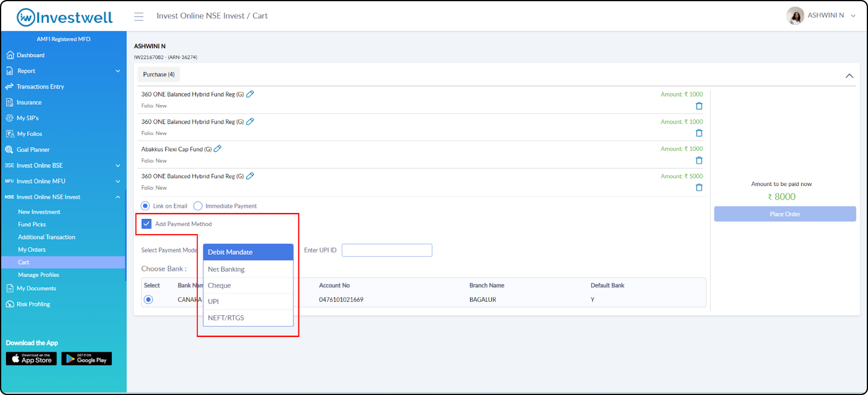Screen dimensions: 868x395
Task: Choose Cheque from payment modes
Action: (248, 286)
